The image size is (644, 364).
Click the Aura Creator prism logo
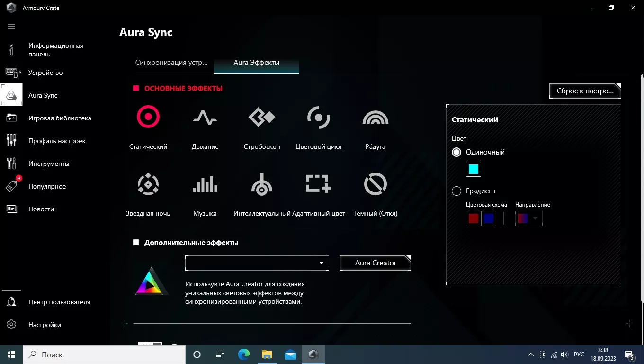point(152,282)
